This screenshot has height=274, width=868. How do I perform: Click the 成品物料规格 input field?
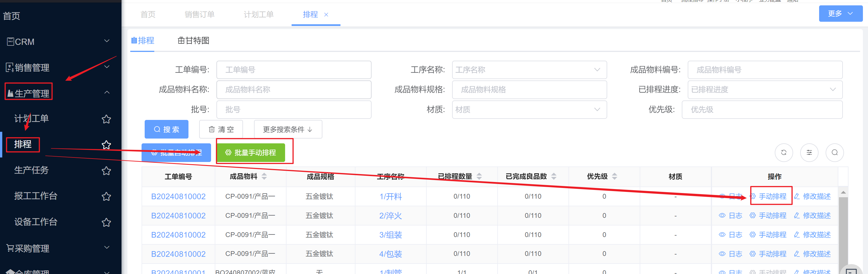point(529,89)
